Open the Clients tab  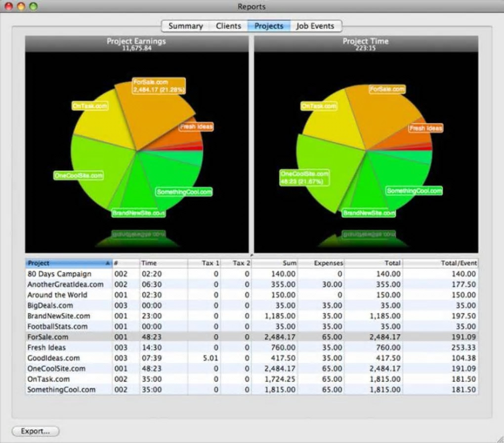[228, 26]
